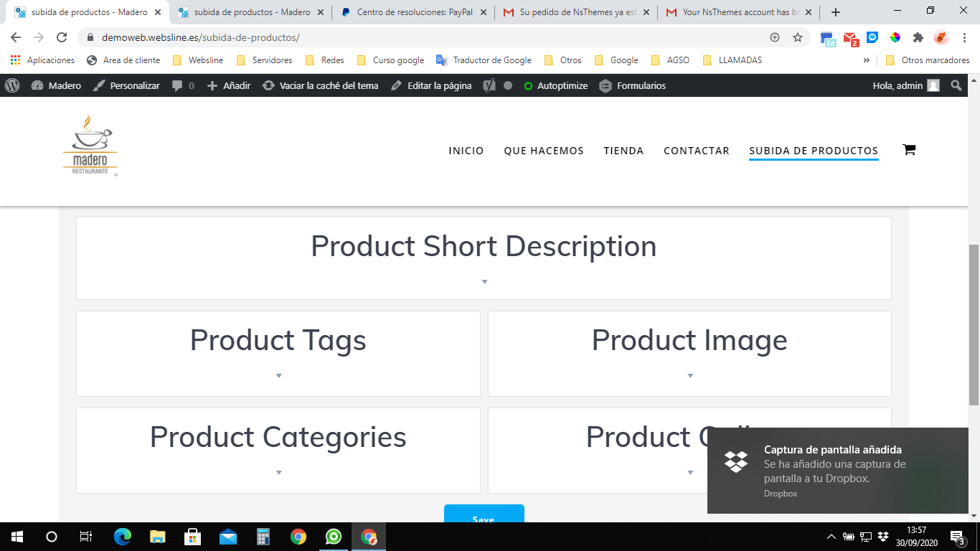Open the shopping cart icon
The width and height of the screenshot is (980, 551).
click(909, 150)
